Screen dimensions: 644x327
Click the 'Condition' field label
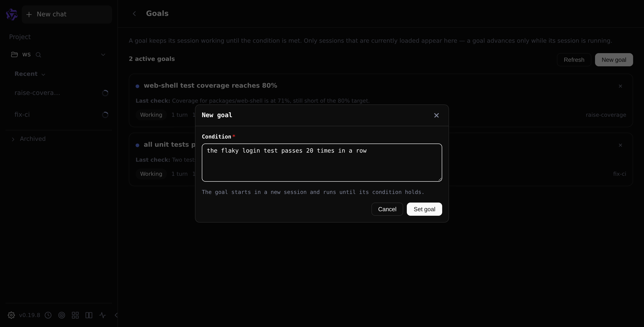(x=216, y=136)
